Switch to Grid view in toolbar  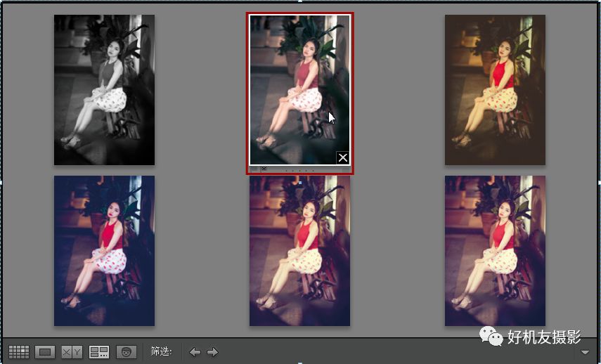(19, 352)
